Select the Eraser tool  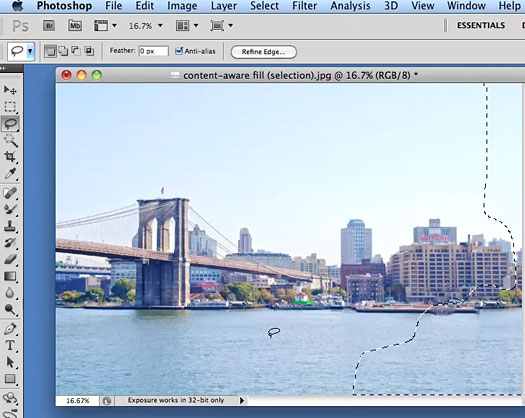tap(10, 259)
